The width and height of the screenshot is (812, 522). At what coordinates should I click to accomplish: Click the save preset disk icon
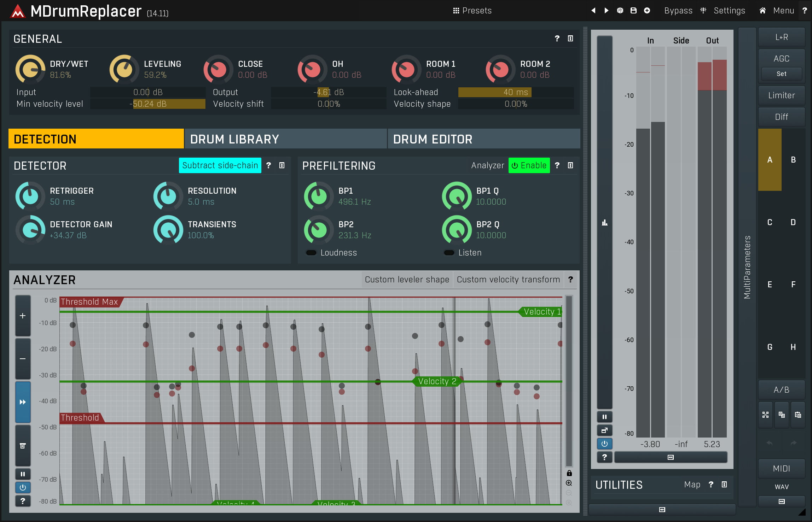633,11
